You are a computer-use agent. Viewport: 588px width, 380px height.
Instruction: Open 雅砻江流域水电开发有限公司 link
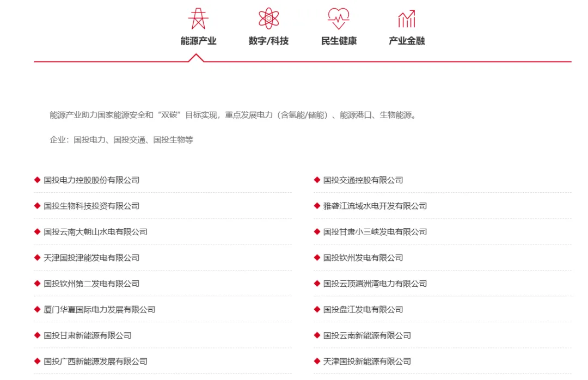[375, 206]
